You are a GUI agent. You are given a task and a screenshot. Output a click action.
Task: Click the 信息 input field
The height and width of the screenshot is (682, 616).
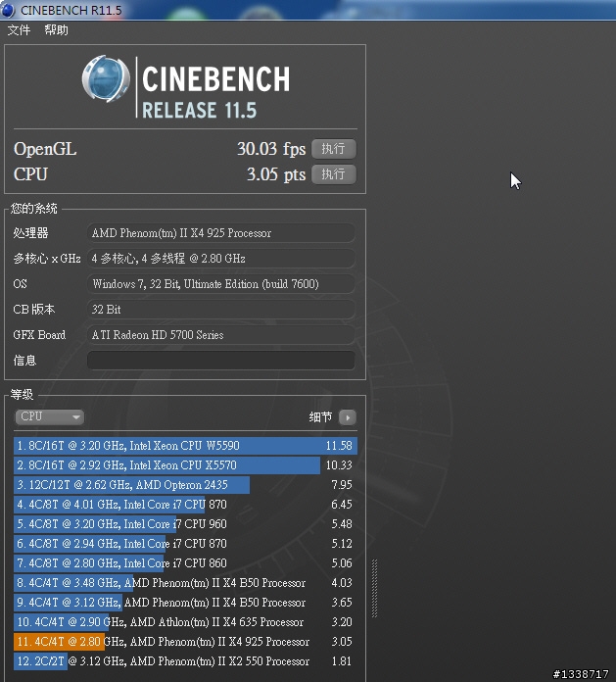point(220,361)
